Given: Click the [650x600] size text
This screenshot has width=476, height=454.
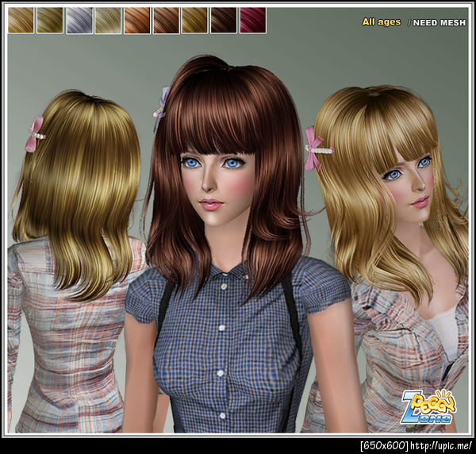Looking at the screenshot, I should 385,446.
